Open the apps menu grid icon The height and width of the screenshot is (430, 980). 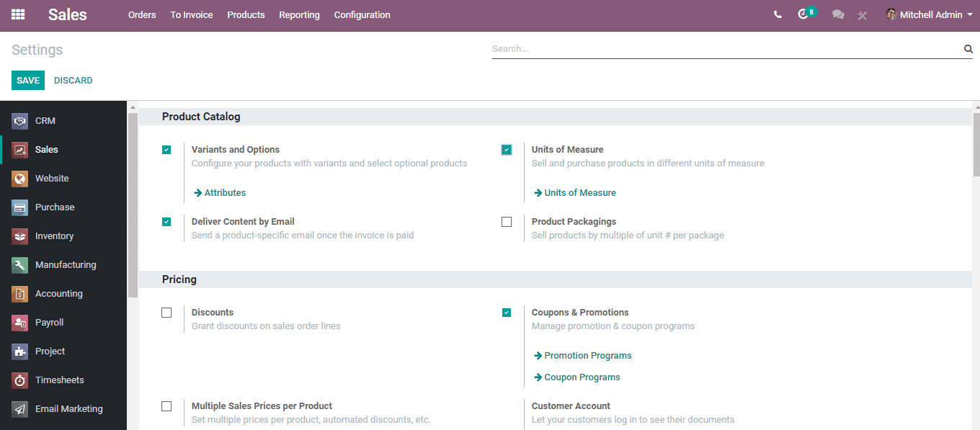coord(17,14)
